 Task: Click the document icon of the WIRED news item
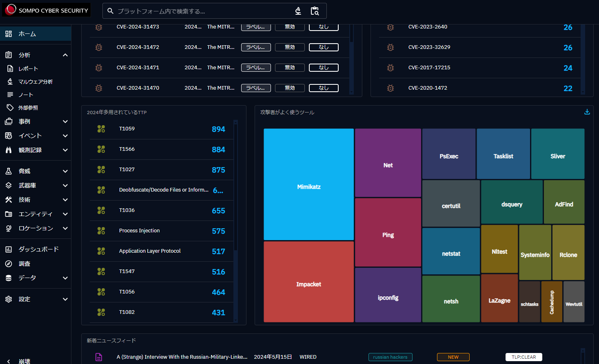pyautogui.click(x=99, y=357)
